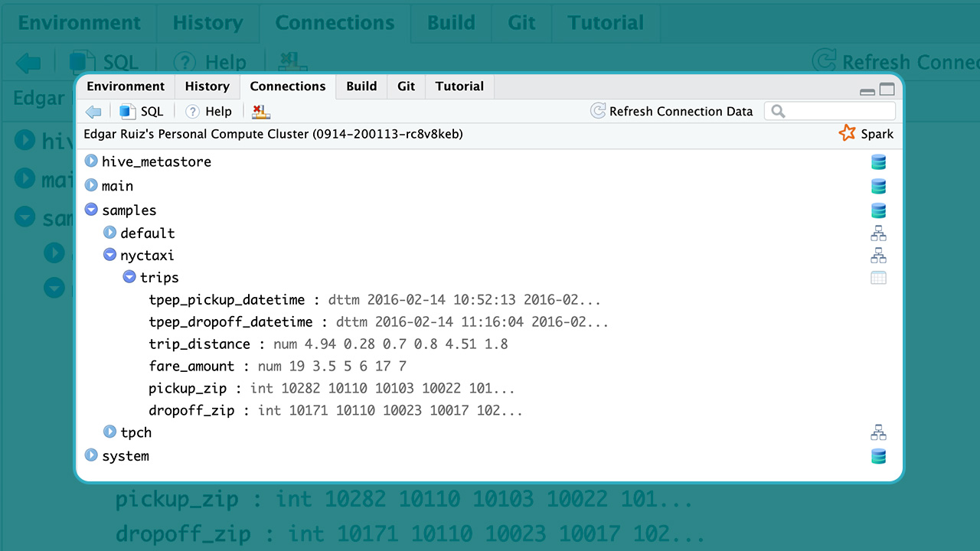Click the Spark star icon
Screen dimensions: 980x551
(847, 134)
